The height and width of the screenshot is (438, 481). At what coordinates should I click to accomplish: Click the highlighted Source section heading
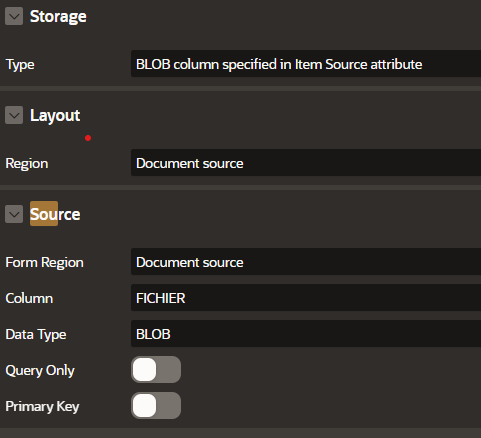(55, 214)
